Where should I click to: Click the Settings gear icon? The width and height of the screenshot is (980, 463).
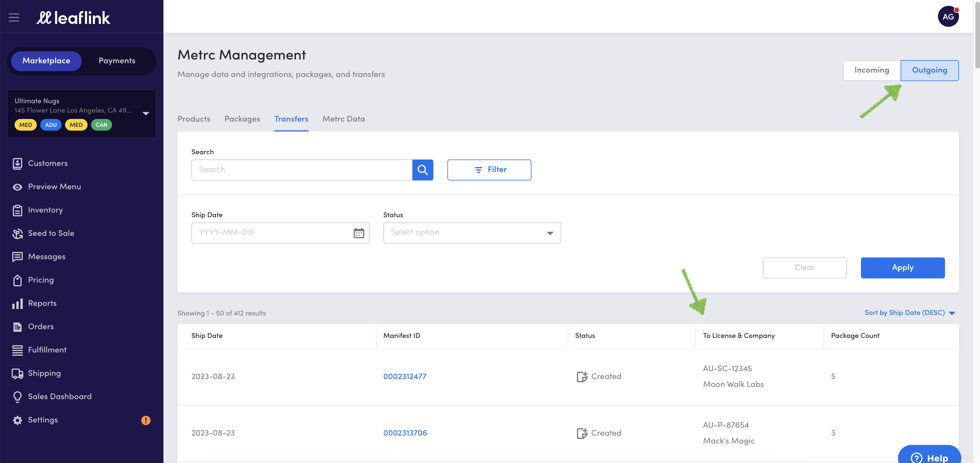pyautogui.click(x=17, y=420)
